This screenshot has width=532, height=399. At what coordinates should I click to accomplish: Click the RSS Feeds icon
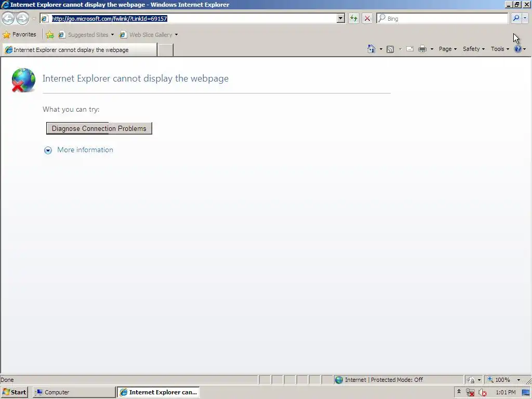pyautogui.click(x=390, y=49)
